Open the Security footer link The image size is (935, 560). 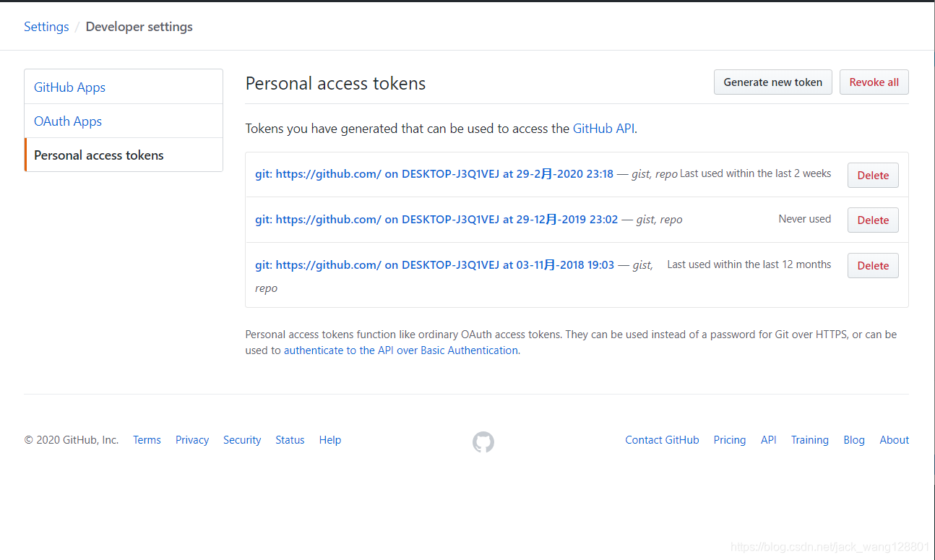coord(242,440)
